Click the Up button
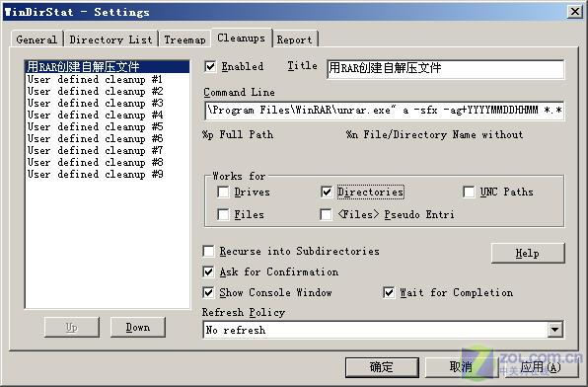Image resolution: width=588 pixels, height=387 pixels. click(72, 328)
